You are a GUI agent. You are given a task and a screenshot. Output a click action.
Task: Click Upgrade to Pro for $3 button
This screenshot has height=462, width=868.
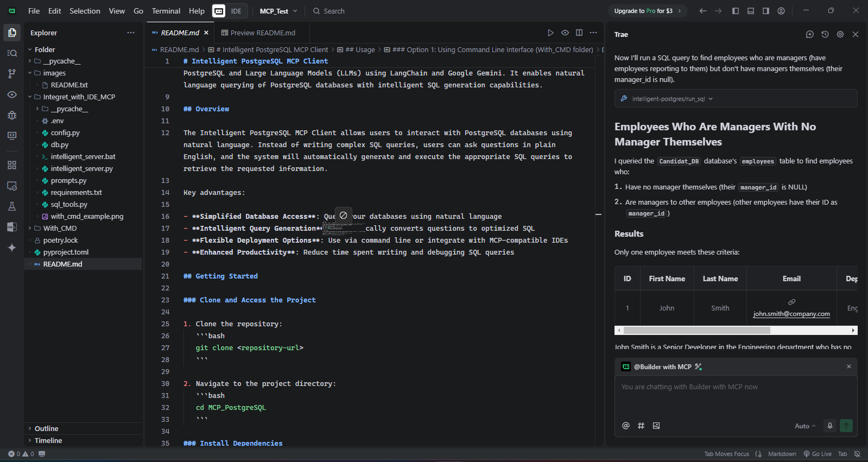click(x=647, y=11)
